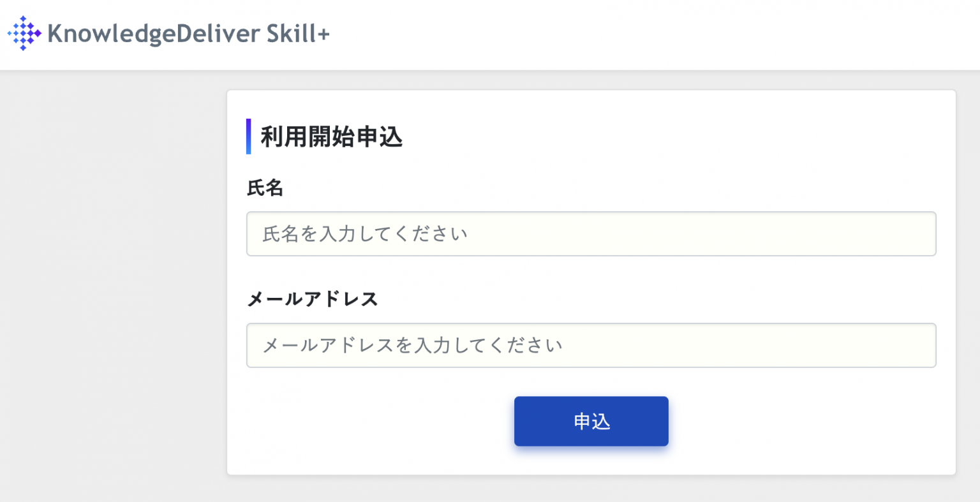This screenshot has width=980, height=502.
Task: Click the 利用開始申込 heading
Action: (x=331, y=137)
